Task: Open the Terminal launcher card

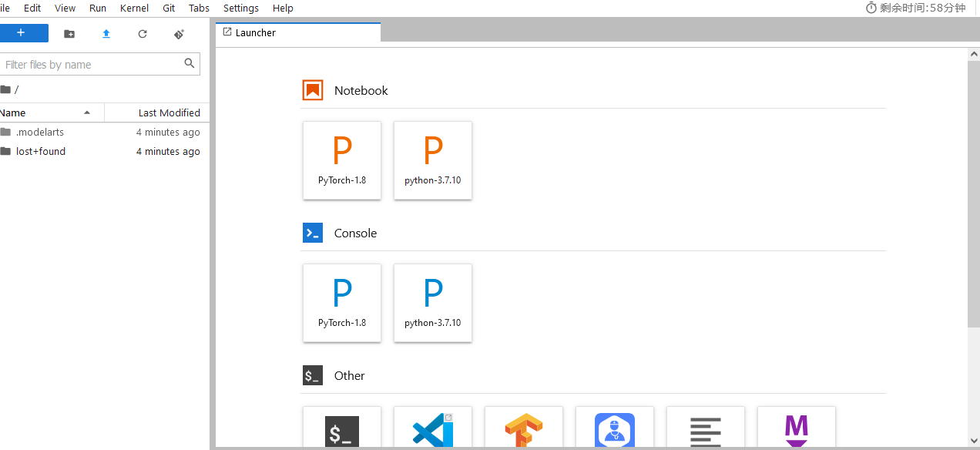Action: 342,428
